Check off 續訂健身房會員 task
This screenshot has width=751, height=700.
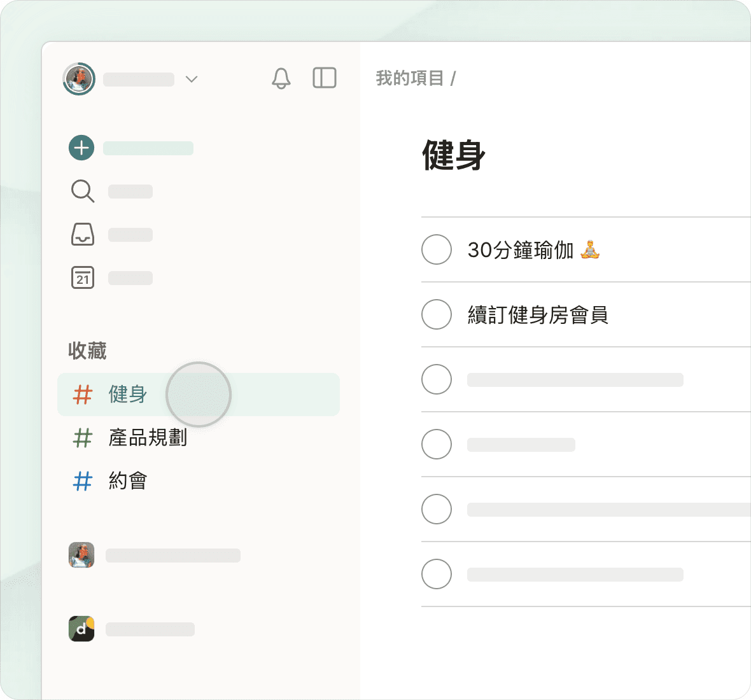pos(437,314)
